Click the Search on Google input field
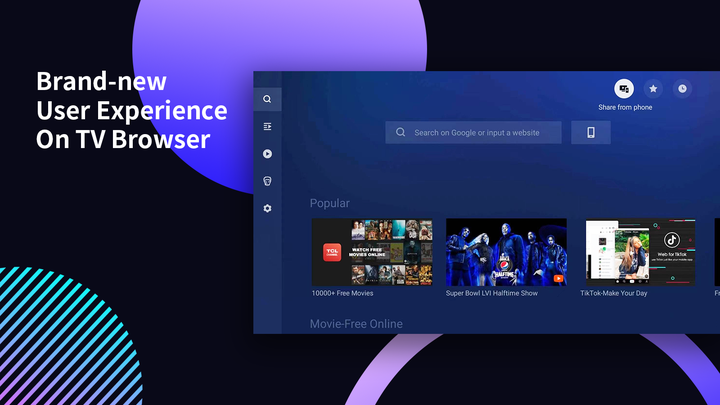 473,133
